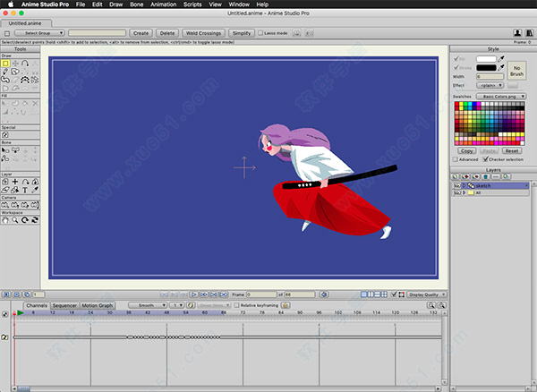Click the Copy style button
Image resolution: width=537 pixels, height=392 pixels.
click(x=467, y=150)
